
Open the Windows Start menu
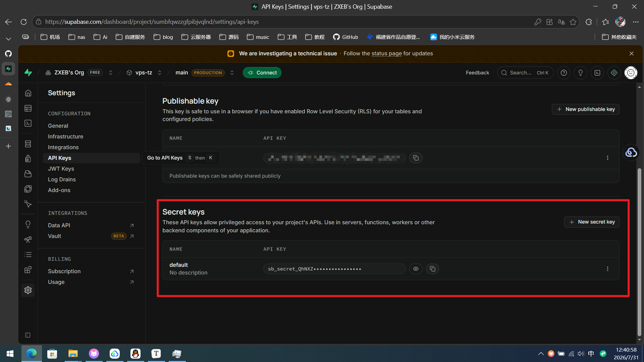pyautogui.click(x=10, y=354)
